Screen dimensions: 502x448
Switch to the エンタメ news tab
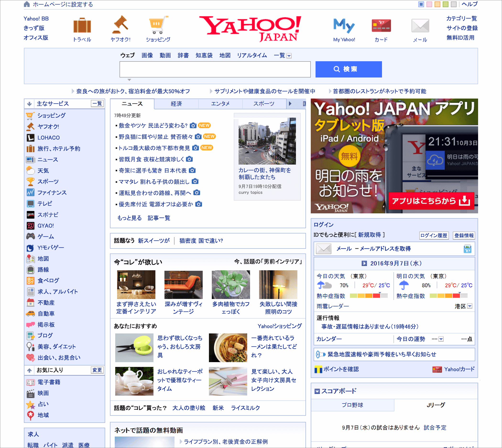pos(220,104)
